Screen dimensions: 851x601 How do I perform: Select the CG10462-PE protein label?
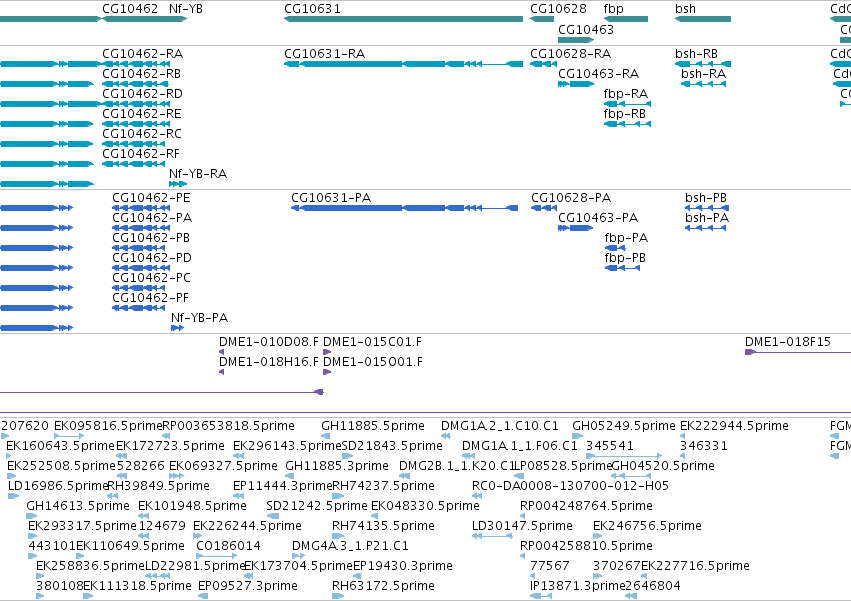(x=151, y=198)
